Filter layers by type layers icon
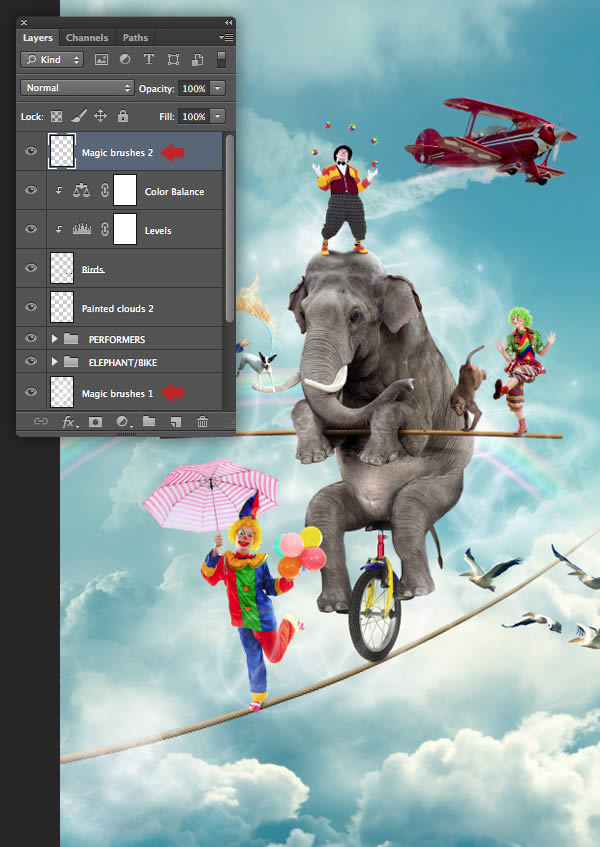The height and width of the screenshot is (847, 600). coord(149,59)
